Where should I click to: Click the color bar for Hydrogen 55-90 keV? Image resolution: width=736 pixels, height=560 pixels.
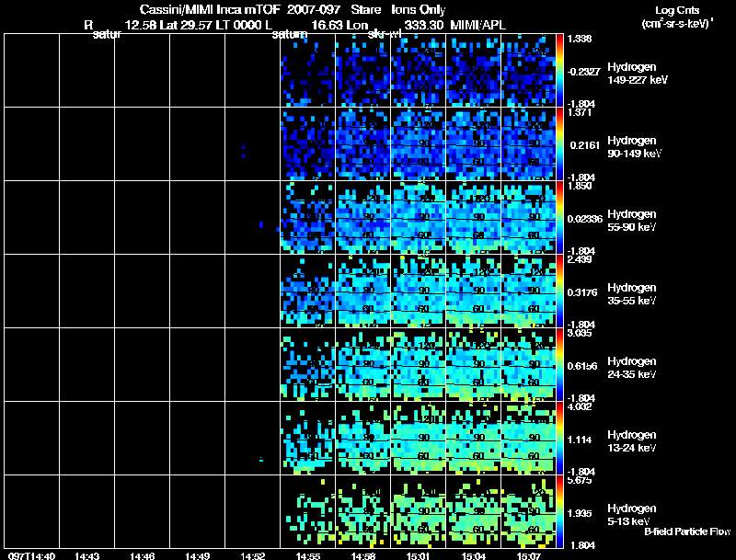pyautogui.click(x=560, y=217)
